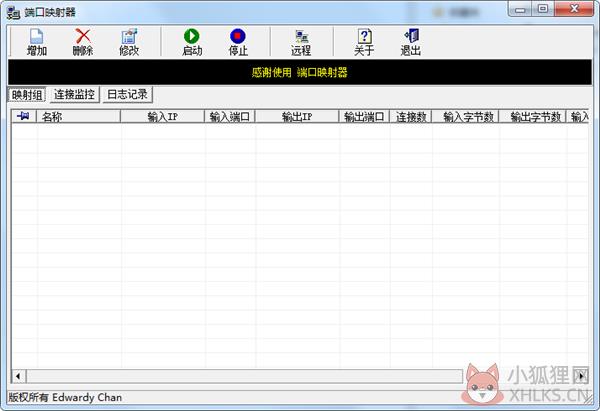Image resolution: width=600 pixels, height=411 pixels.
Task: Click the 输出字节数 column header
Action: [532, 116]
